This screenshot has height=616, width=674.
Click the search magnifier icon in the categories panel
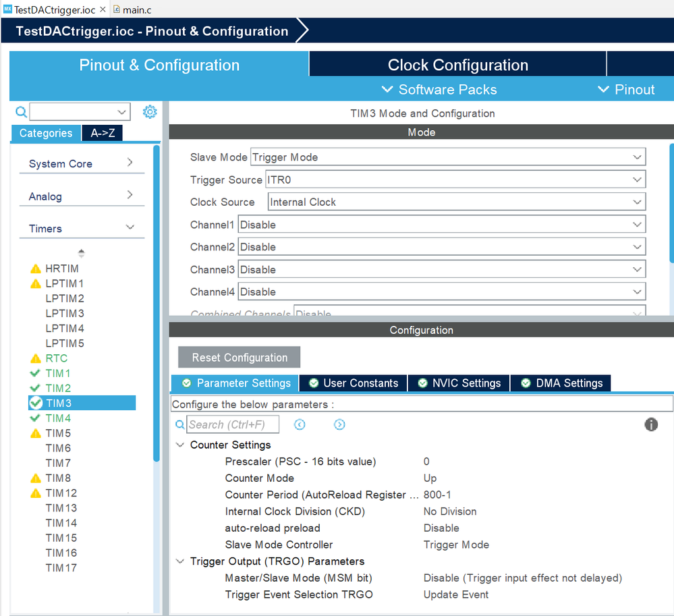click(21, 112)
